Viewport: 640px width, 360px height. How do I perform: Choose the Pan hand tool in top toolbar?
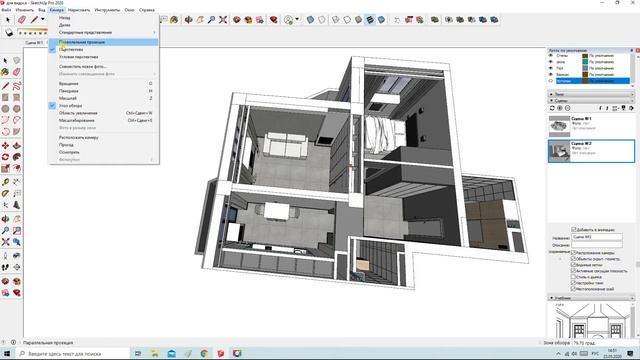(200, 20)
